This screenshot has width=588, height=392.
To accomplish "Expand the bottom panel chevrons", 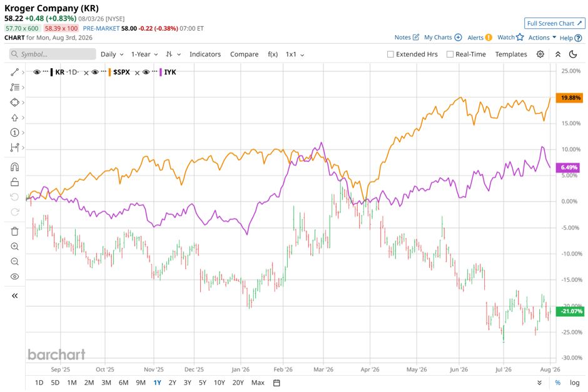I will 539,383.
